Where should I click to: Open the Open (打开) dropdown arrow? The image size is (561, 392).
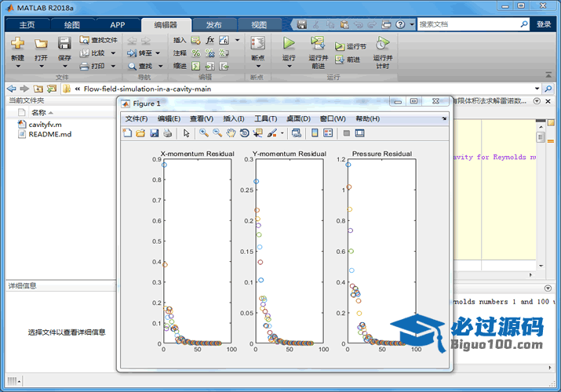[41, 67]
